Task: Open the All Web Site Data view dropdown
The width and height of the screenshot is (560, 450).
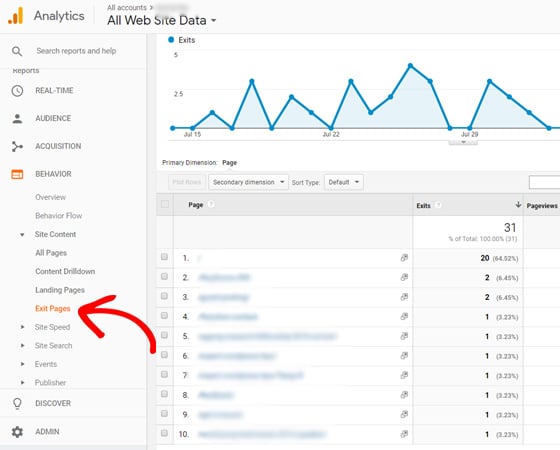Action: coord(162,20)
